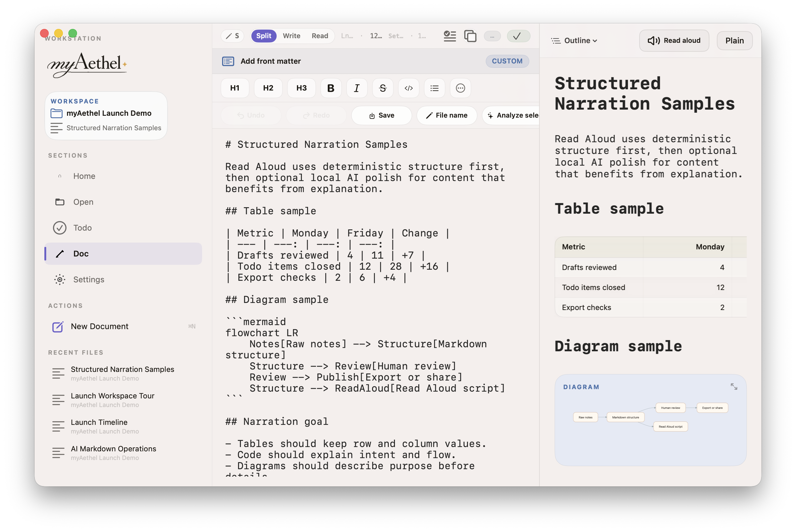Start Read aloud narration
This screenshot has height=532, width=796.
(674, 41)
